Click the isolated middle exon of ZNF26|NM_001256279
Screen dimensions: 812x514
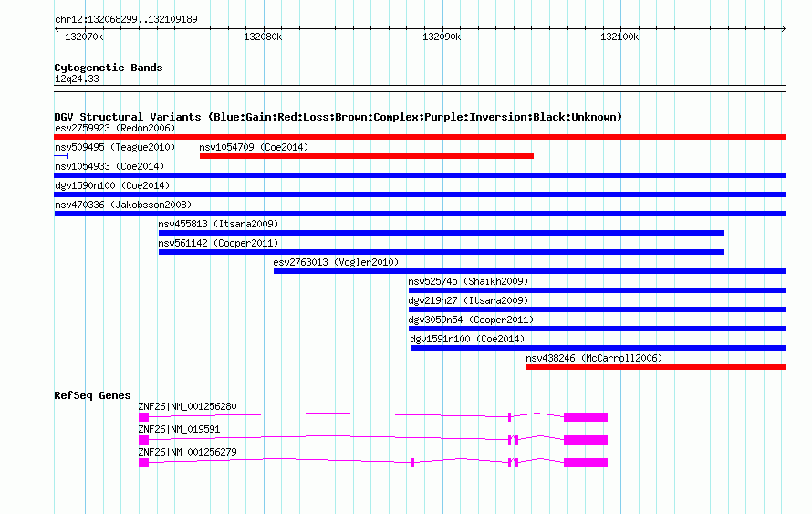coord(412,463)
